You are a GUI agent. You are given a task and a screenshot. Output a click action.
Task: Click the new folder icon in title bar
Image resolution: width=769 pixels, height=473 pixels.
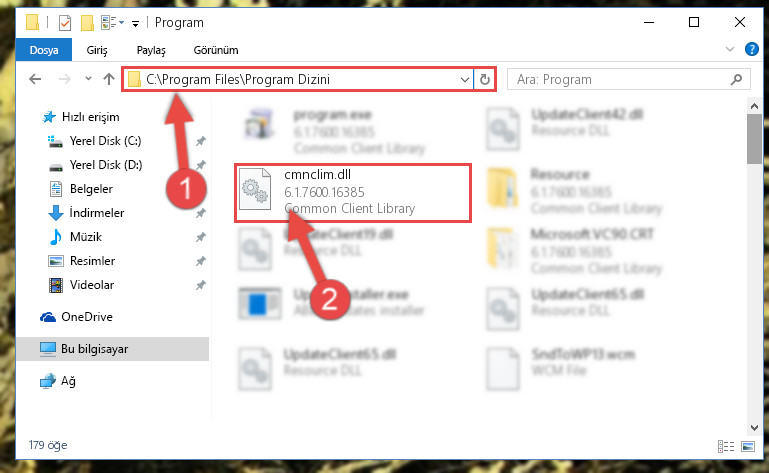coord(87,23)
